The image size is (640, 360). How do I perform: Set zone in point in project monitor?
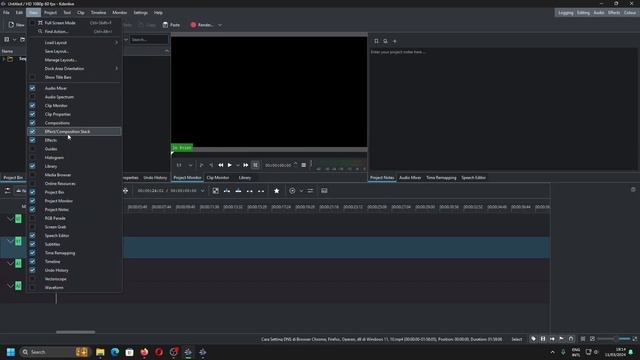pos(201,165)
